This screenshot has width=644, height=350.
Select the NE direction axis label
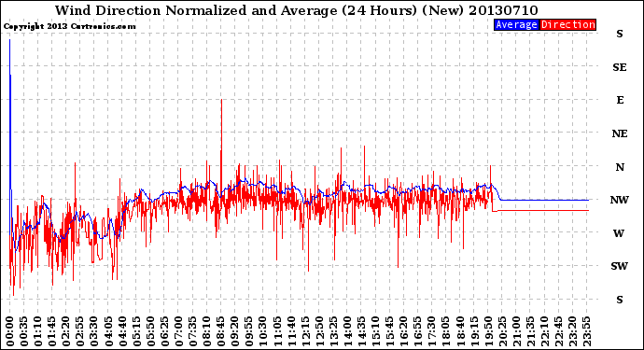[x=620, y=133]
